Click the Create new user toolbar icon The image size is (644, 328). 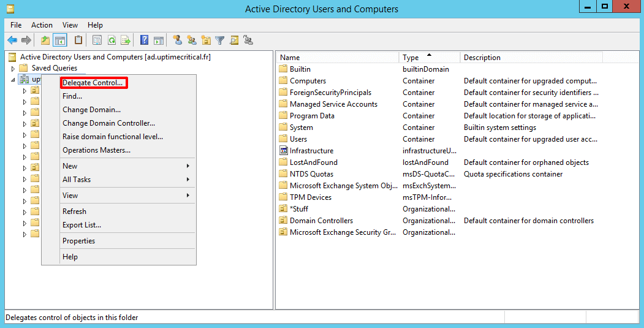point(178,40)
